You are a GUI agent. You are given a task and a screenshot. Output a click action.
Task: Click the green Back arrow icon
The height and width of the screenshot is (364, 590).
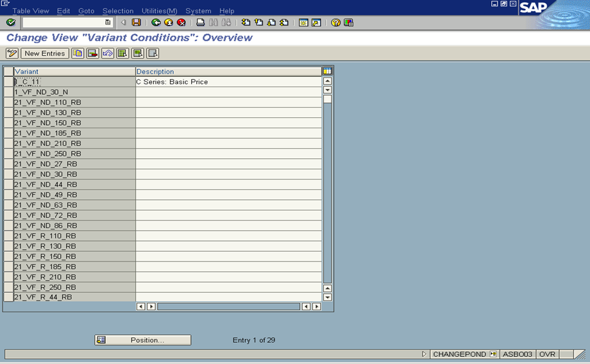(x=156, y=22)
